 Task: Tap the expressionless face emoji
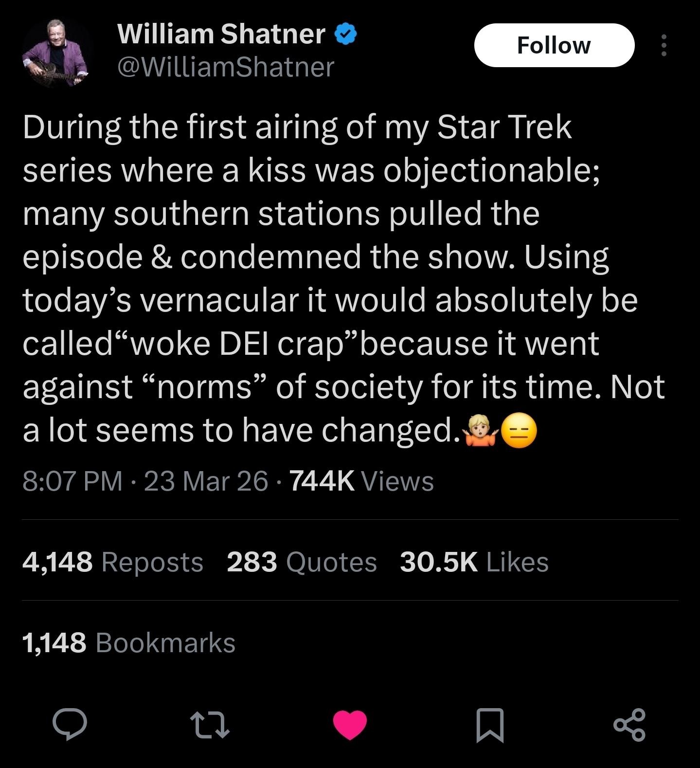point(519,431)
